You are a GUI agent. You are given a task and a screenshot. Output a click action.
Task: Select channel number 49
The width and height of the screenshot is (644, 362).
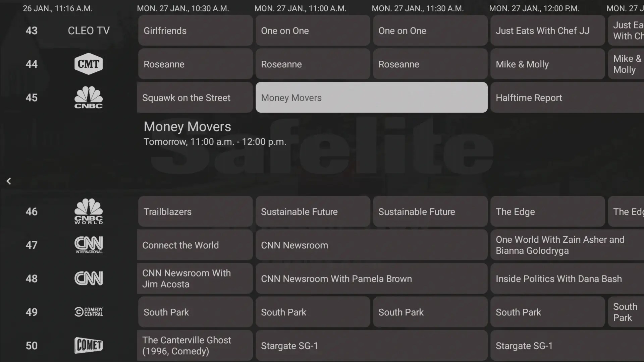point(32,312)
